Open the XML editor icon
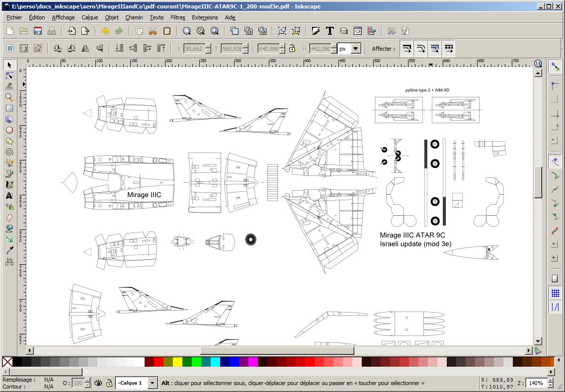 tap(357, 31)
